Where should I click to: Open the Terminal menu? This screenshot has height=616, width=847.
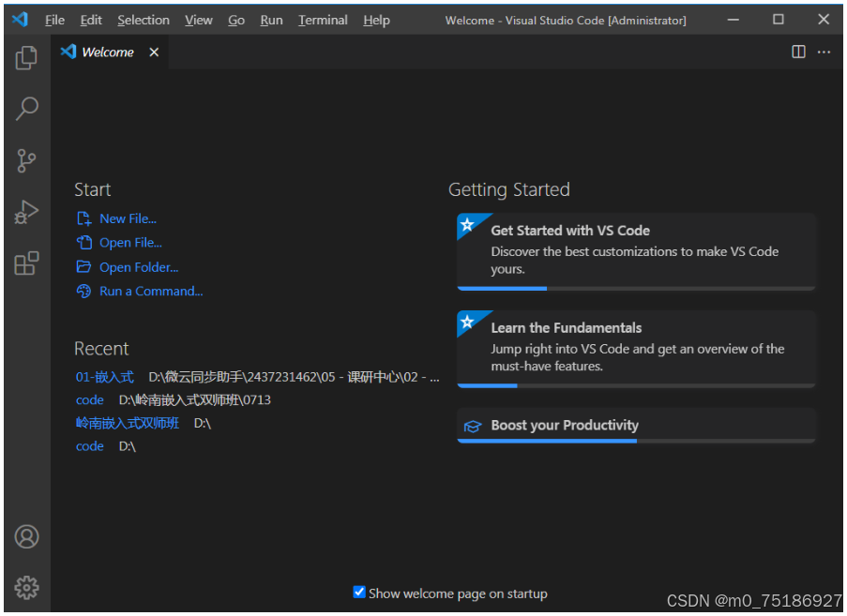[323, 20]
